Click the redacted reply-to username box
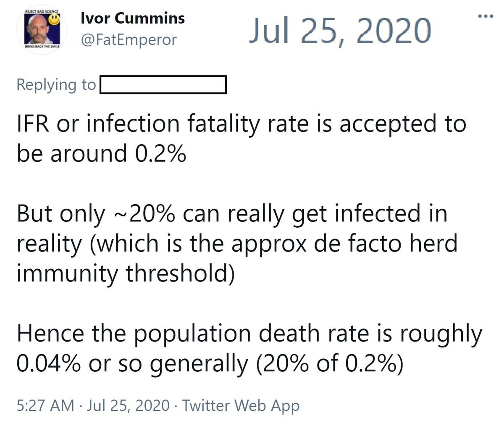This screenshot has height=426, width=504. [x=163, y=85]
